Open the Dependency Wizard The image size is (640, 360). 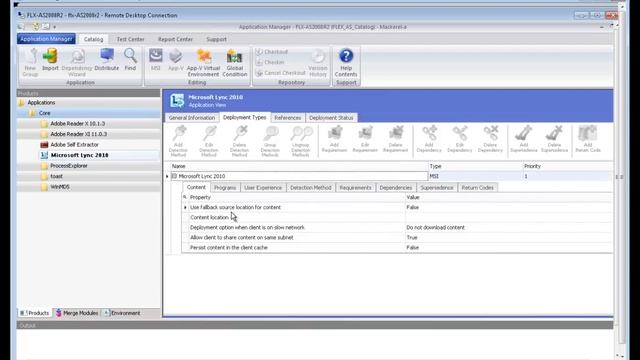pos(77,62)
